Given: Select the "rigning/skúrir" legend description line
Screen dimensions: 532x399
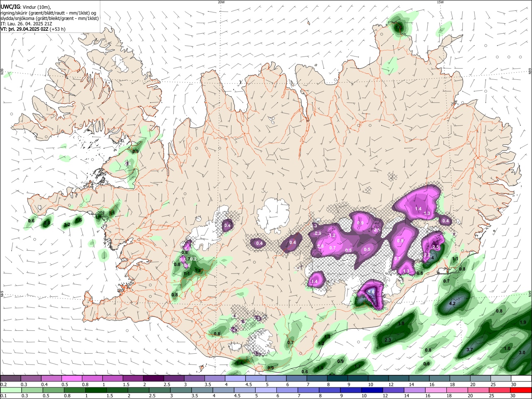Looking at the screenshot, I should pyautogui.click(x=48, y=12).
